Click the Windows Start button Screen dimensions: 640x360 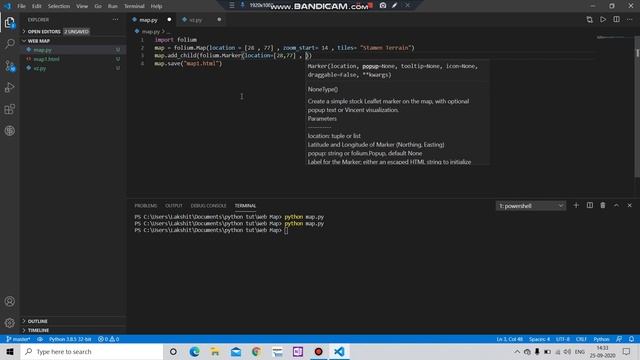coord(10,351)
